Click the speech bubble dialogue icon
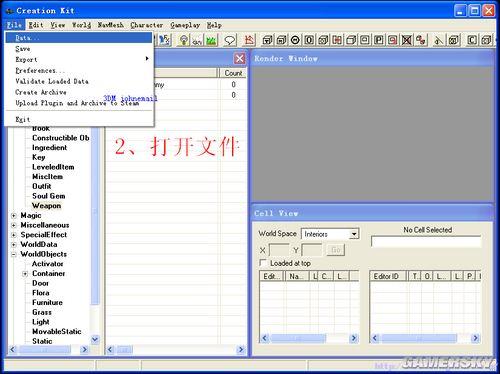 (230, 40)
